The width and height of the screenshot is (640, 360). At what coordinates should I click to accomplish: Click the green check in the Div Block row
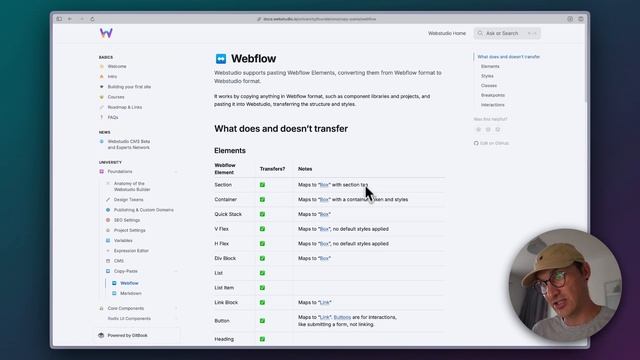[262, 258]
